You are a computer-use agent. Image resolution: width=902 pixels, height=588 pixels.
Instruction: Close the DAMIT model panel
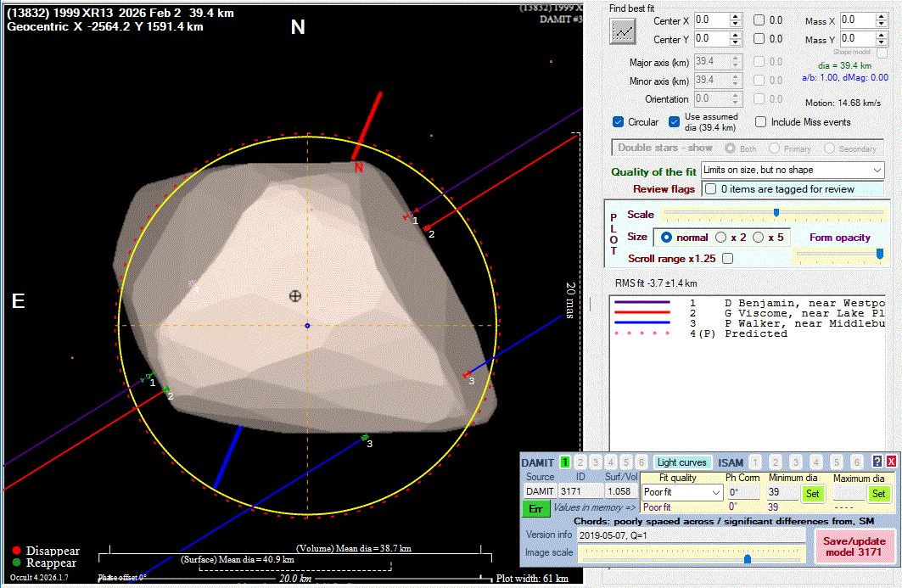(891, 462)
